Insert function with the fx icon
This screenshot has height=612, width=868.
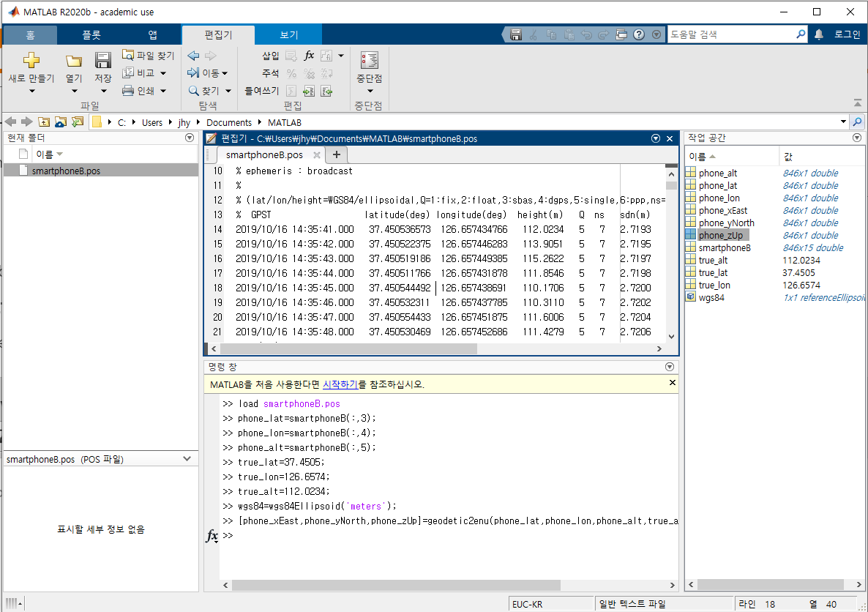point(309,56)
